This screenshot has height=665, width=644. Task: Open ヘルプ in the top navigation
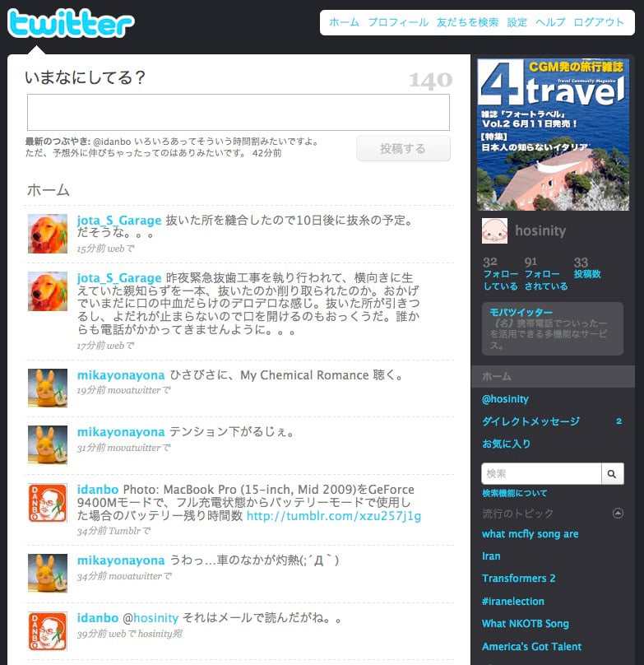(550, 22)
